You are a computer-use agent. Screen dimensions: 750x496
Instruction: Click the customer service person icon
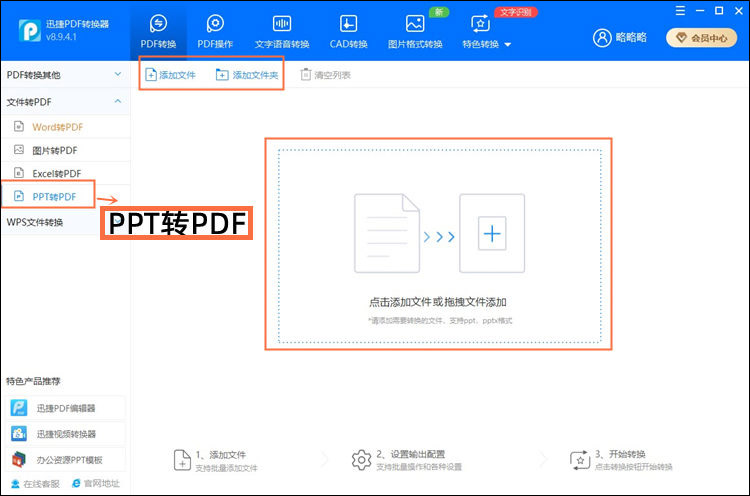click(15, 484)
